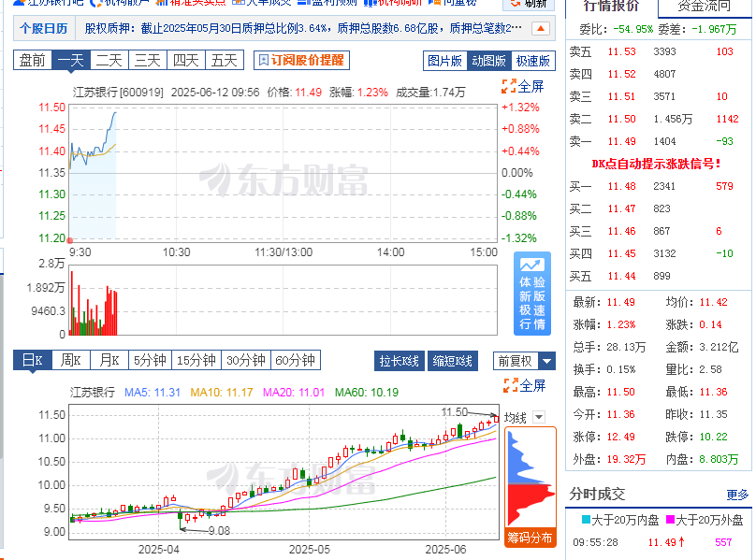The width and height of the screenshot is (756, 560).
Task: Open fullscreen for the intraday chart
Action: coord(523,87)
